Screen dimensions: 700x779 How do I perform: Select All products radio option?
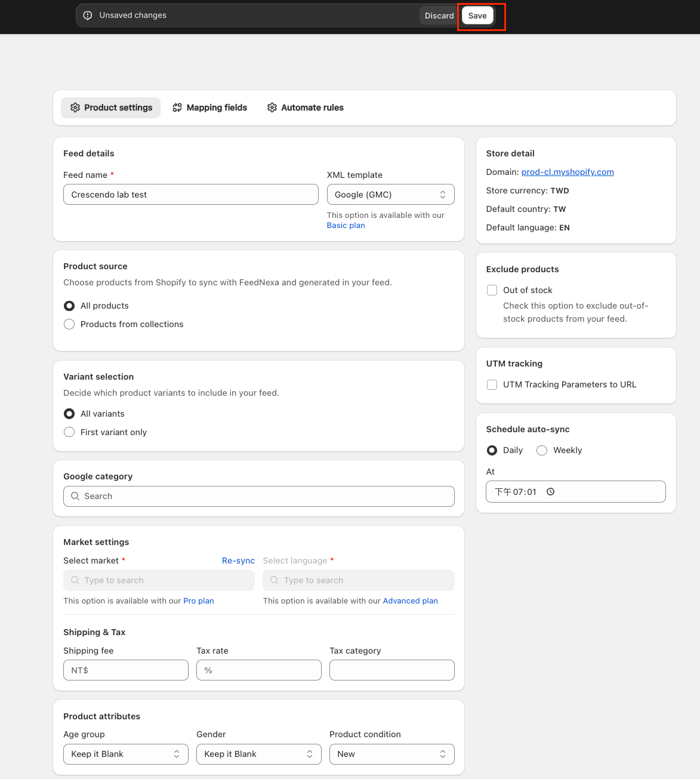pos(69,306)
